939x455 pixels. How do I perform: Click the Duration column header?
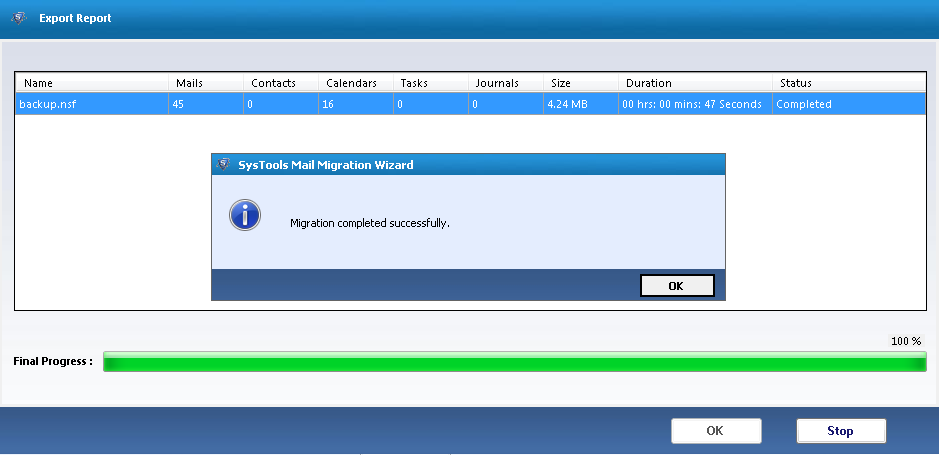pos(695,83)
